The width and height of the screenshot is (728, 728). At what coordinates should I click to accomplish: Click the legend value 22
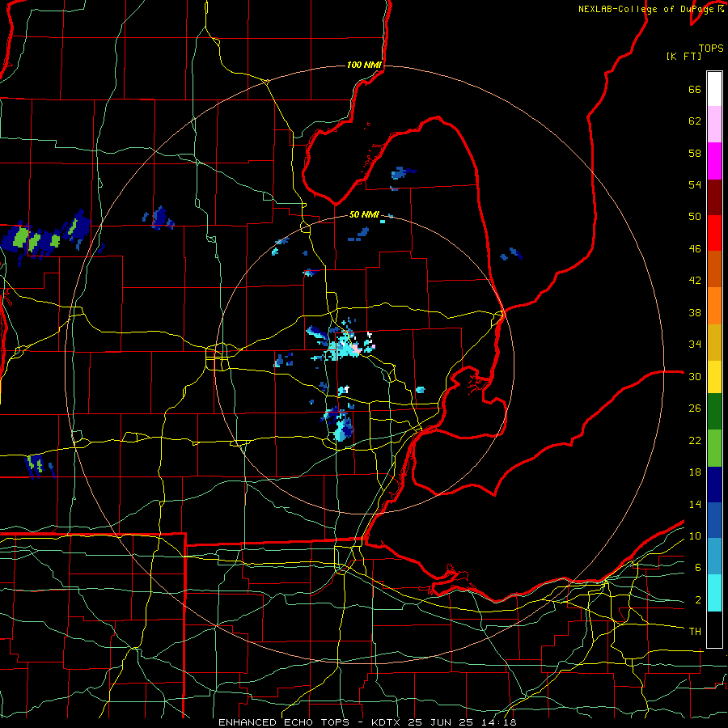point(695,440)
